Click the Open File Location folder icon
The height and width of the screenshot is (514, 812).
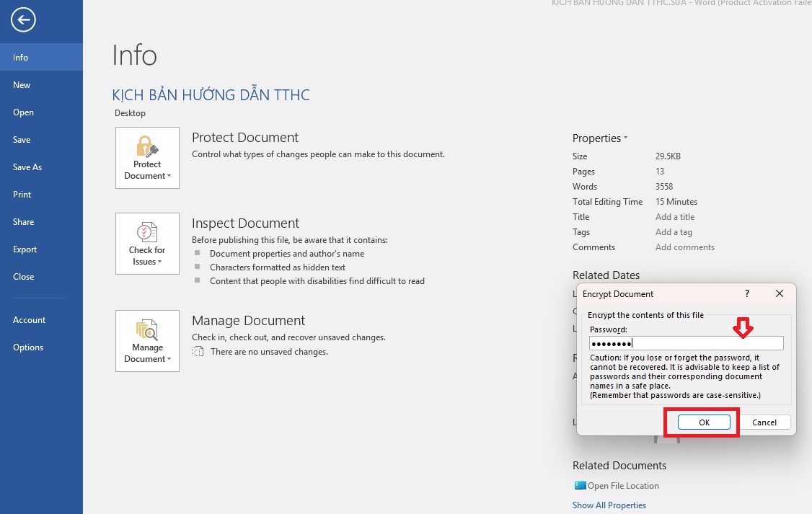(x=580, y=486)
